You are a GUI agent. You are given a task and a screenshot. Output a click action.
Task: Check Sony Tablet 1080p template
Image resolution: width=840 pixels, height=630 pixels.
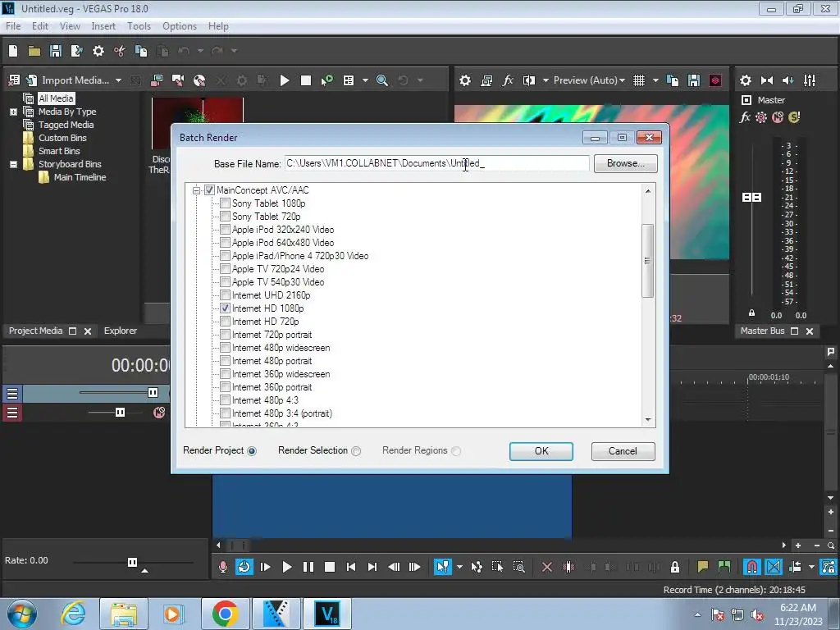(225, 203)
